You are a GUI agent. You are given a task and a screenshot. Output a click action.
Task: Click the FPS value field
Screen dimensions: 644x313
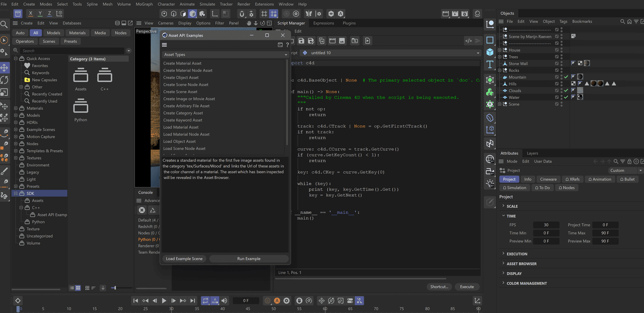click(546, 225)
